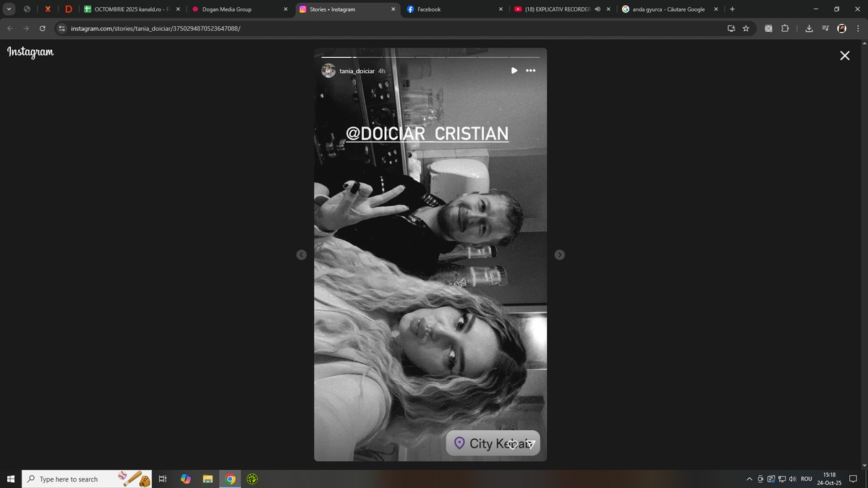Bookmark this page with the star icon
The height and width of the screenshot is (488, 868).
pos(746,28)
